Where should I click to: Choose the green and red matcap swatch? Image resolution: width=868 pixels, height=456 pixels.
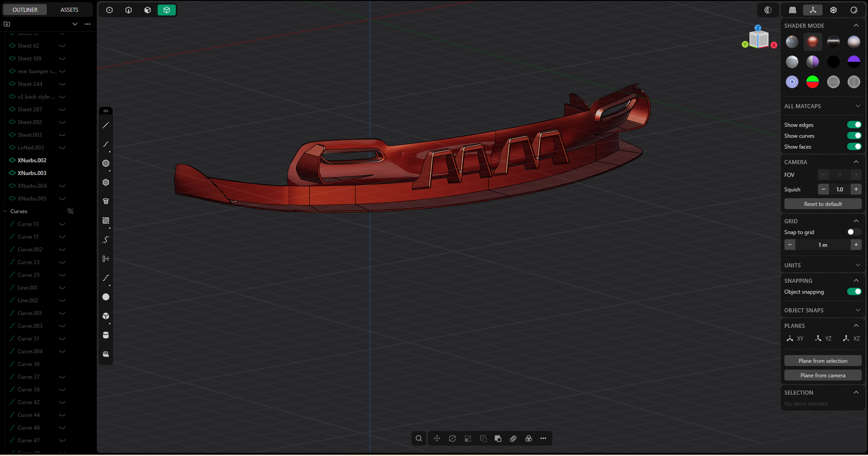pos(812,82)
